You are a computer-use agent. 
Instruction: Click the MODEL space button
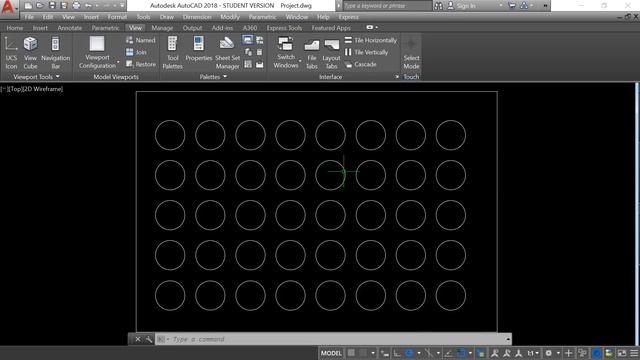[331, 353]
